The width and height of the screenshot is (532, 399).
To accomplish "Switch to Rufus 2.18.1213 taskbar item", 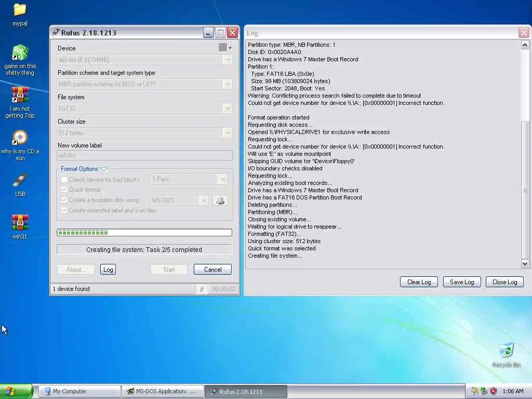I will (246, 392).
